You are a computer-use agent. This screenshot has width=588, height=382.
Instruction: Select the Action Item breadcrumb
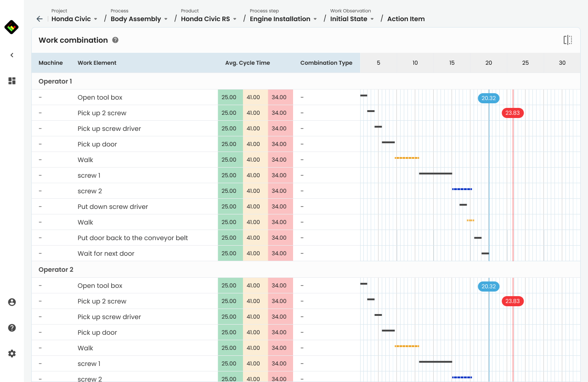(x=406, y=19)
